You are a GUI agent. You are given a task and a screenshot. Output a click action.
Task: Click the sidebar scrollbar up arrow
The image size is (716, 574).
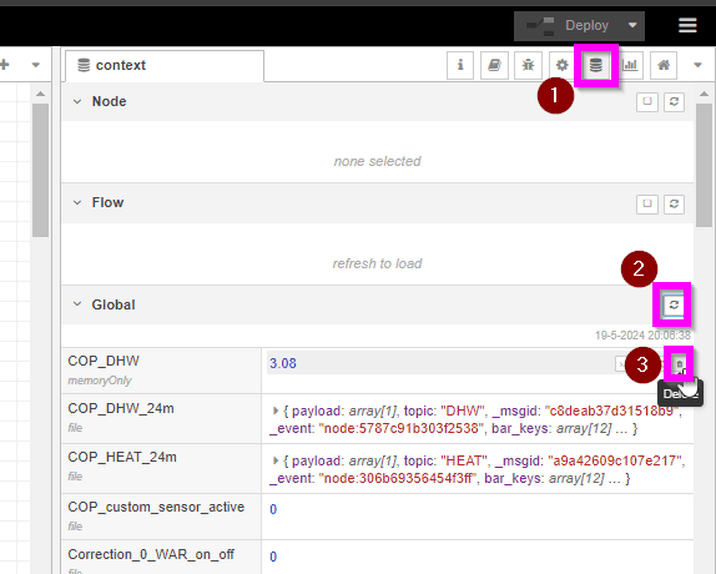(704, 94)
